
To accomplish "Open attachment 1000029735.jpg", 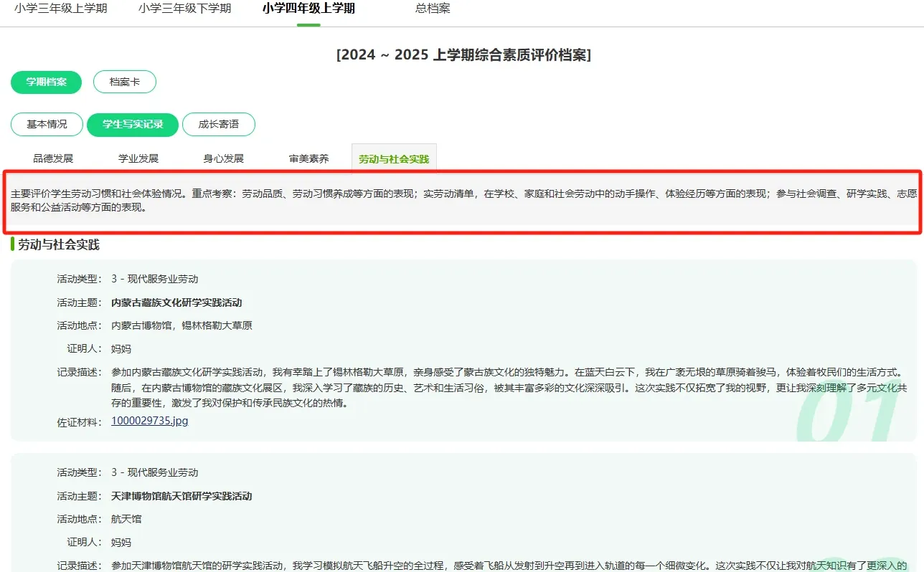I will (x=148, y=421).
